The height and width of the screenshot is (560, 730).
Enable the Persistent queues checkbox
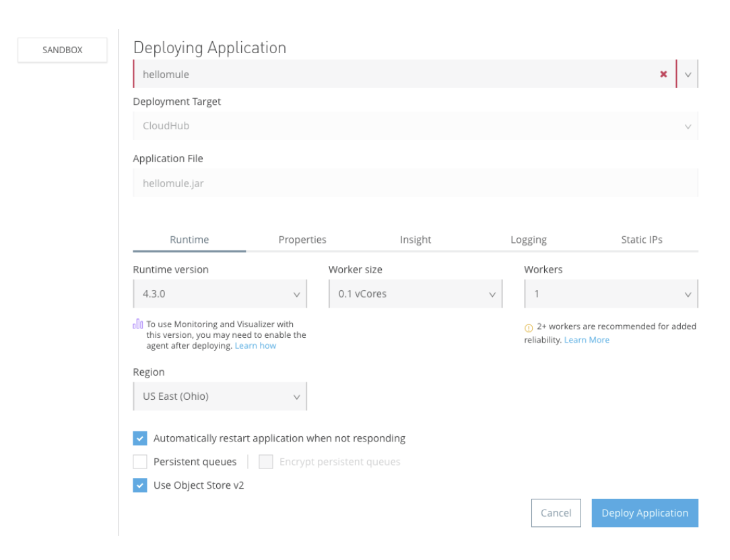tap(140, 461)
